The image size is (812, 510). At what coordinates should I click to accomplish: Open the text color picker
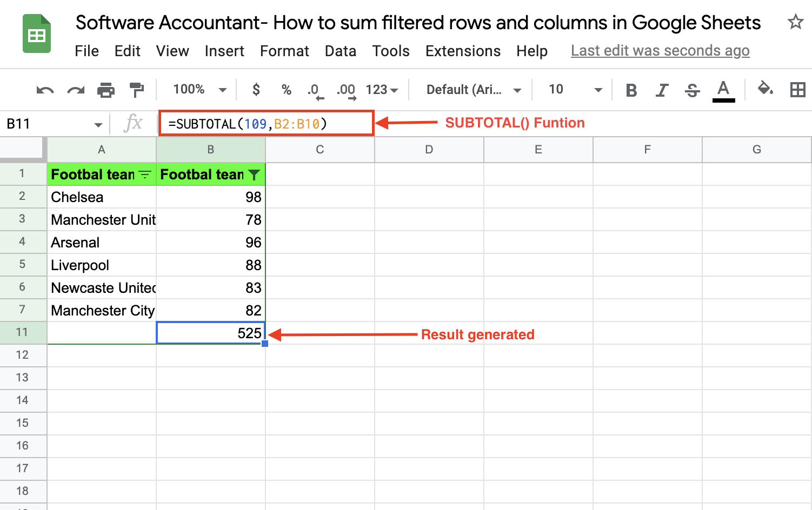[723, 91]
